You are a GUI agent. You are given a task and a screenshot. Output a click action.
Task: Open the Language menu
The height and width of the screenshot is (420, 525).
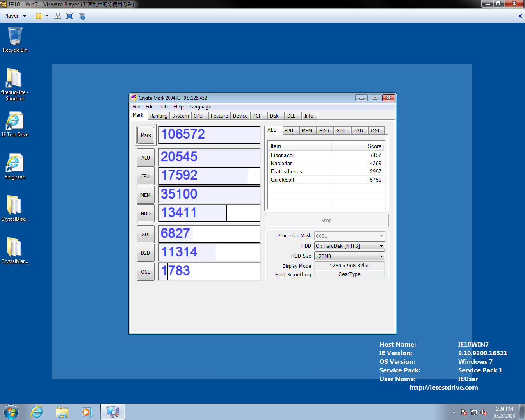pos(200,107)
